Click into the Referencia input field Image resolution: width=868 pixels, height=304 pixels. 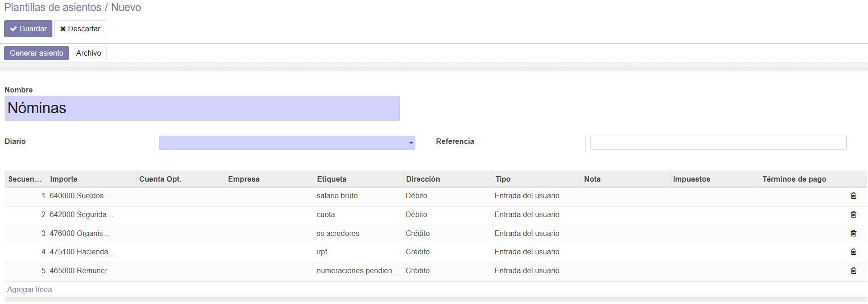point(718,143)
